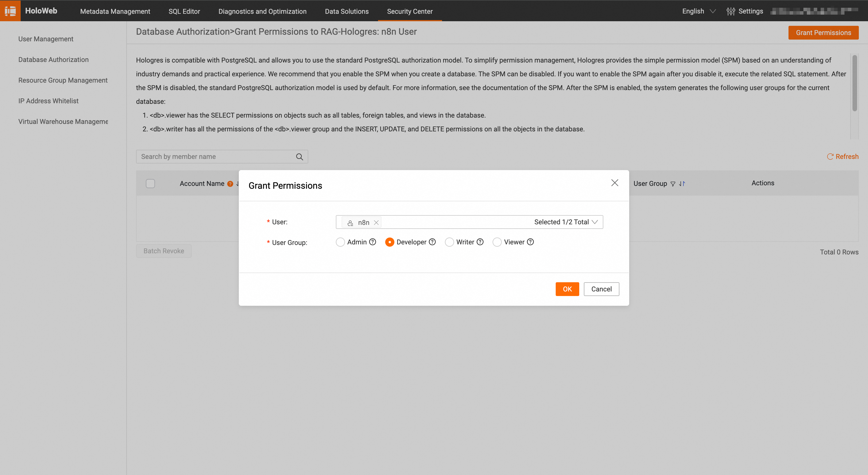Viewport: 868px width, 475px height.
Task: Select the Admin radio button
Action: (x=340, y=242)
